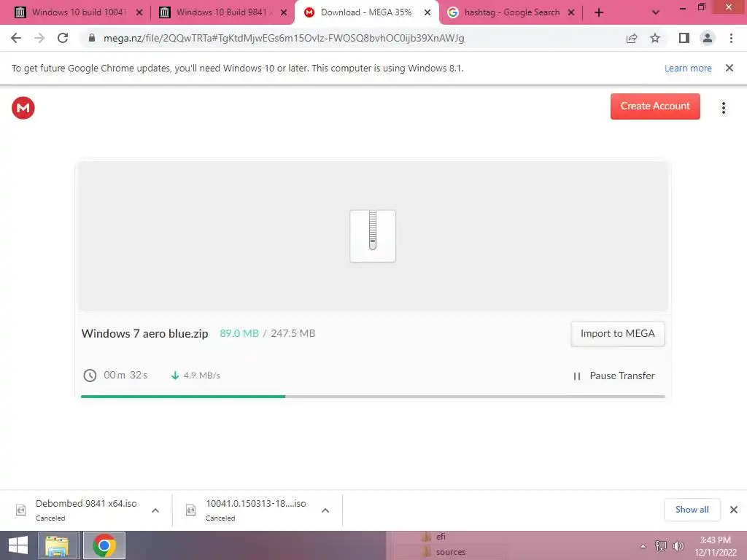Close the downloads shelf
The image size is (747, 560).
734,510
